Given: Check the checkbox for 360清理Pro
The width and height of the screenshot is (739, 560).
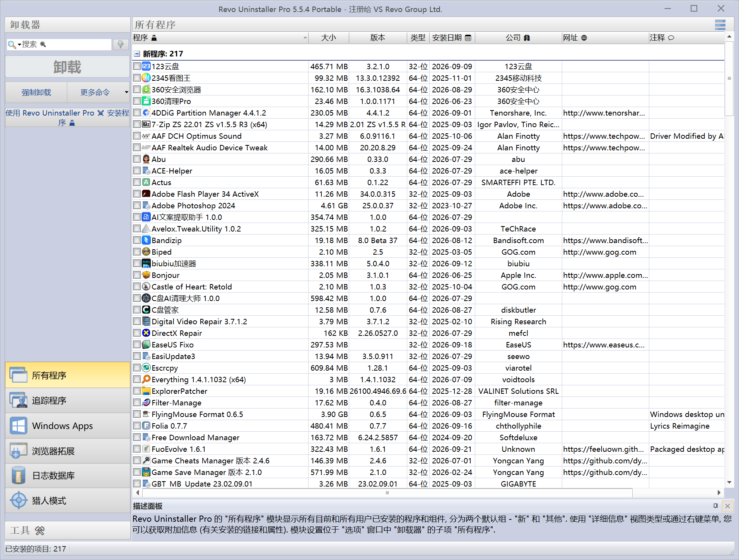Looking at the screenshot, I should [137, 101].
